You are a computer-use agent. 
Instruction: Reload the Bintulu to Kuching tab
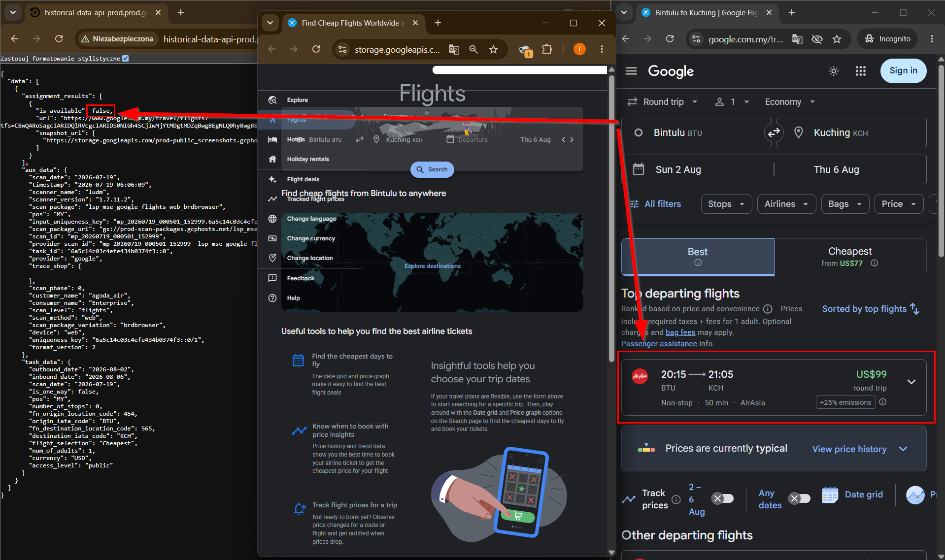pyautogui.click(x=670, y=39)
